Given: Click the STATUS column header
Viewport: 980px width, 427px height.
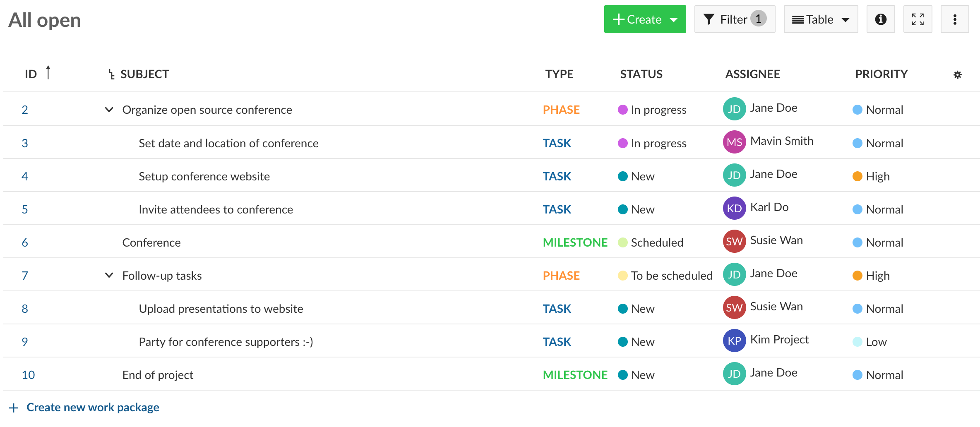Looking at the screenshot, I should point(641,74).
